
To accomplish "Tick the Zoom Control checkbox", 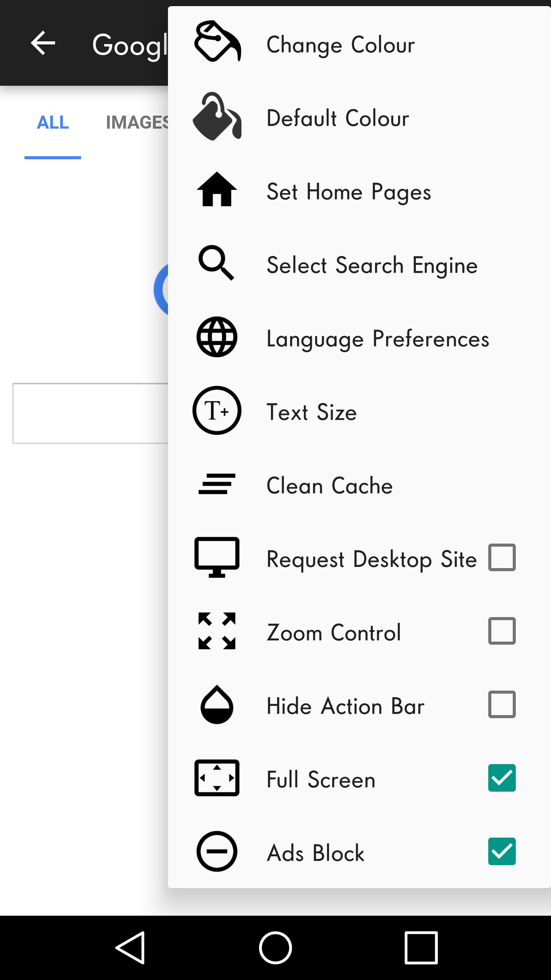I will (502, 631).
